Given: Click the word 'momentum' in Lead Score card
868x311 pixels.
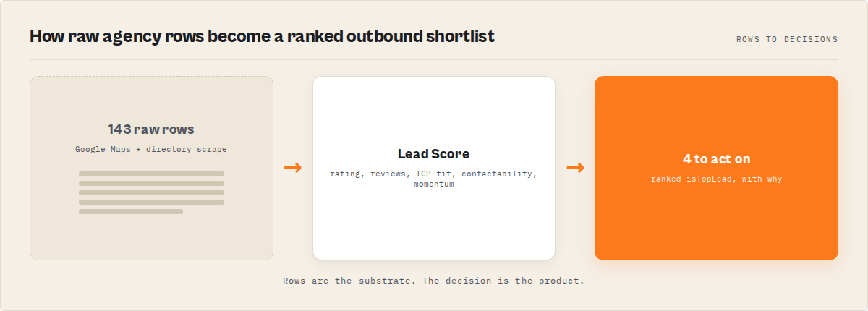Looking at the screenshot, I should point(433,184).
